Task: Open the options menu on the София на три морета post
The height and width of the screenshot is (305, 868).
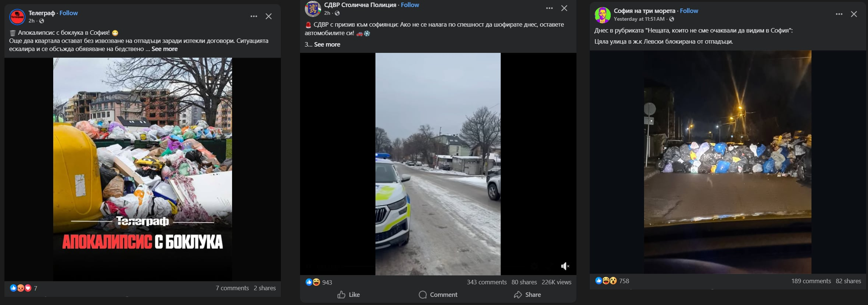Action: click(839, 14)
